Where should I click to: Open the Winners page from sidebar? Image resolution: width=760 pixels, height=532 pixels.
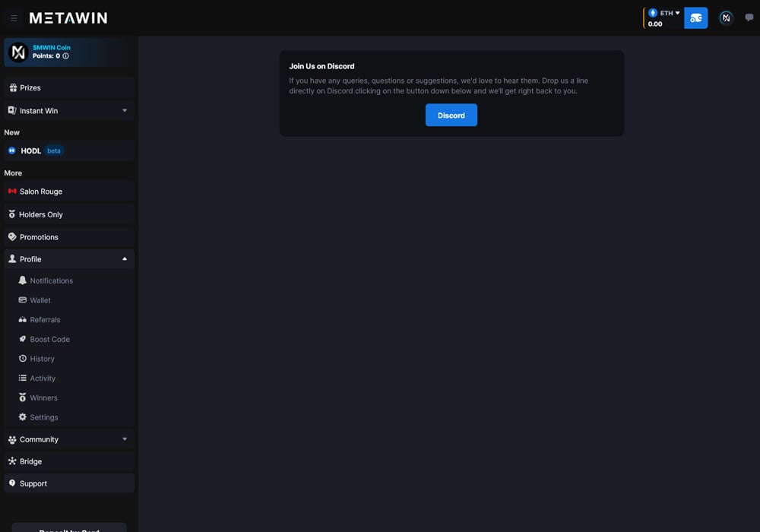tap(43, 397)
